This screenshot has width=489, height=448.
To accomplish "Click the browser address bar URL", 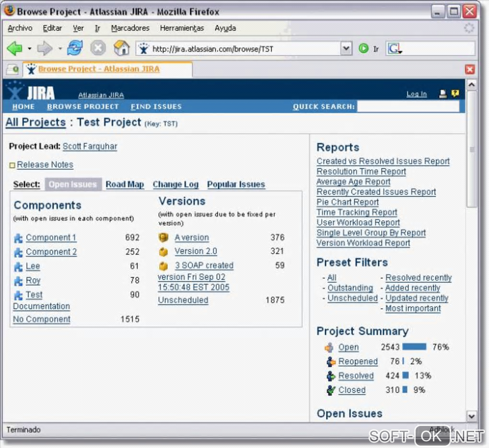I will pos(213,49).
